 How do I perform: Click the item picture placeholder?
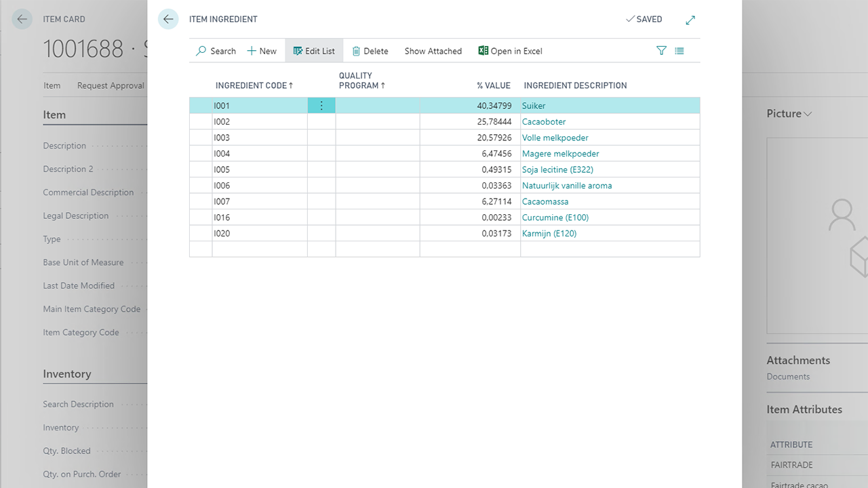click(x=817, y=236)
